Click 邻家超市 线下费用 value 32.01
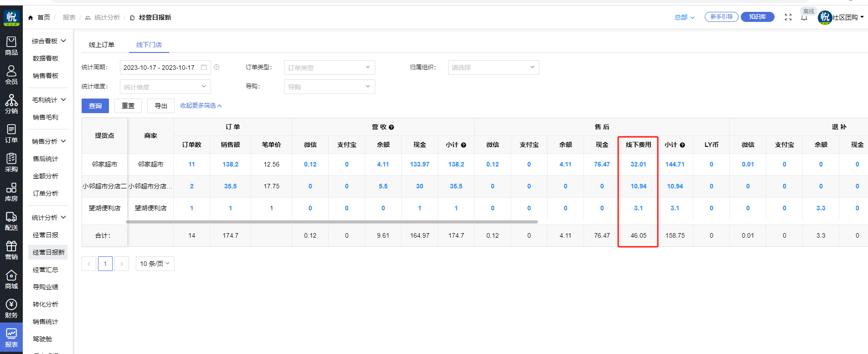868x354 pixels. click(x=638, y=164)
